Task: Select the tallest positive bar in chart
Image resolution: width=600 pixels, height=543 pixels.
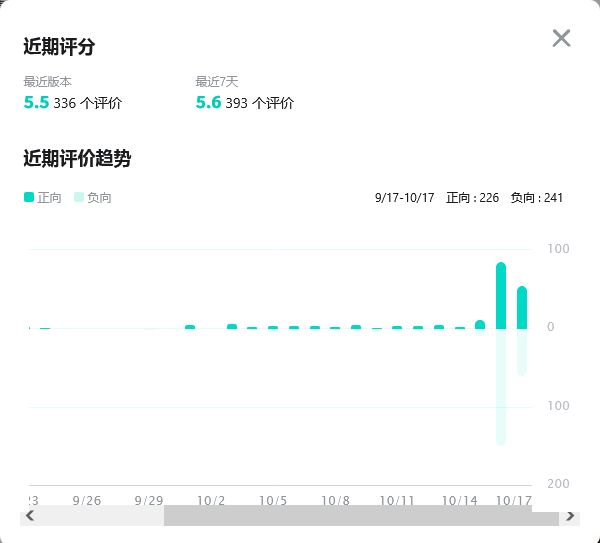Action: pos(501,296)
